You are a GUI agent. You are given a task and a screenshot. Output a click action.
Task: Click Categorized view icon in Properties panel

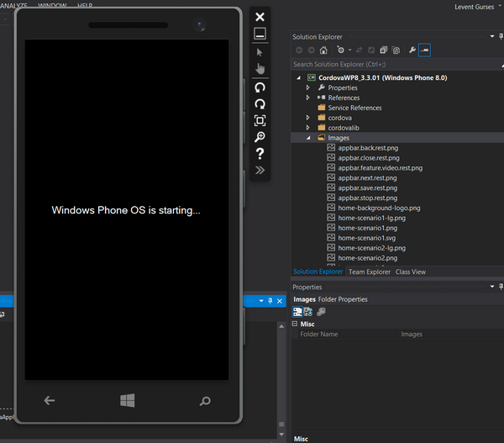pyautogui.click(x=297, y=311)
